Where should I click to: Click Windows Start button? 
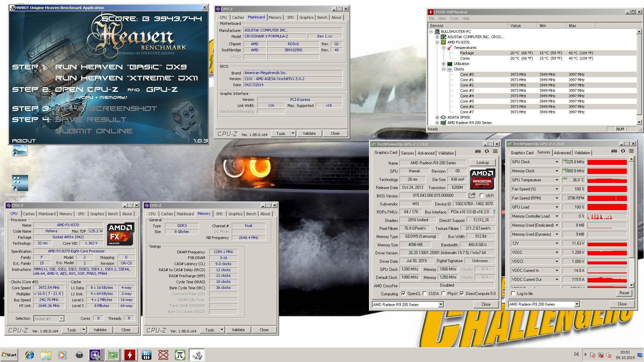pos(9,355)
